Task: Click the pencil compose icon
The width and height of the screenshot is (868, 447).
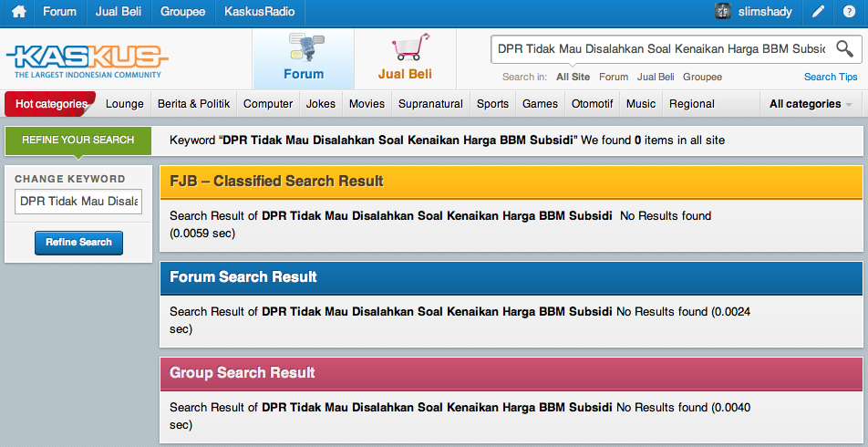Action: coord(818,12)
